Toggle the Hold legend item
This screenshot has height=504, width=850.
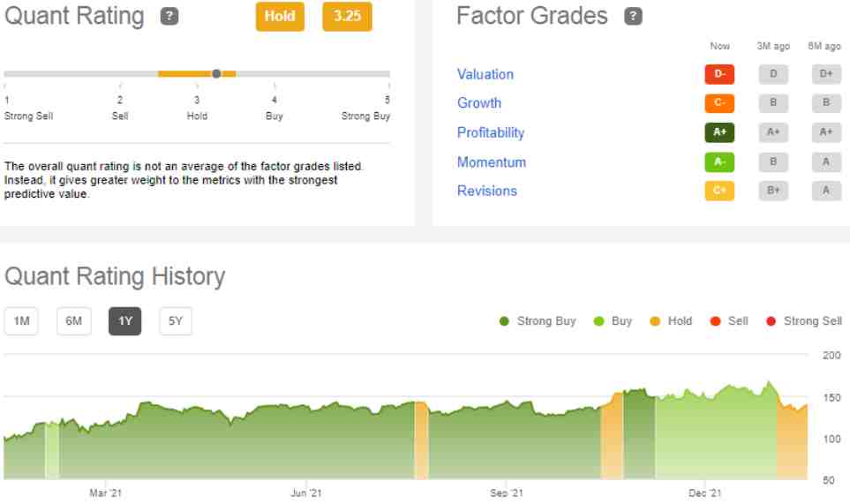tap(671, 321)
